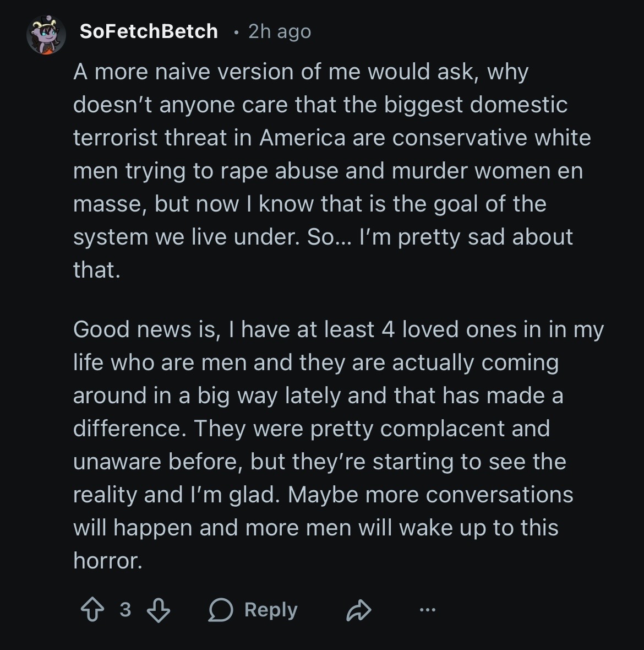Click the lone word 'that.' ending first paragraph
This screenshot has width=644, height=650.
tap(96, 270)
